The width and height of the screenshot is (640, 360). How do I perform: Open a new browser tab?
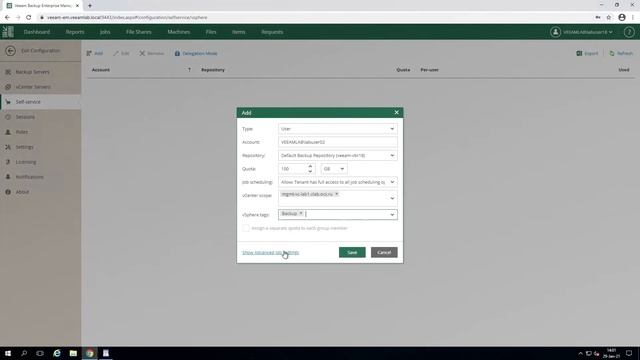point(90,6)
